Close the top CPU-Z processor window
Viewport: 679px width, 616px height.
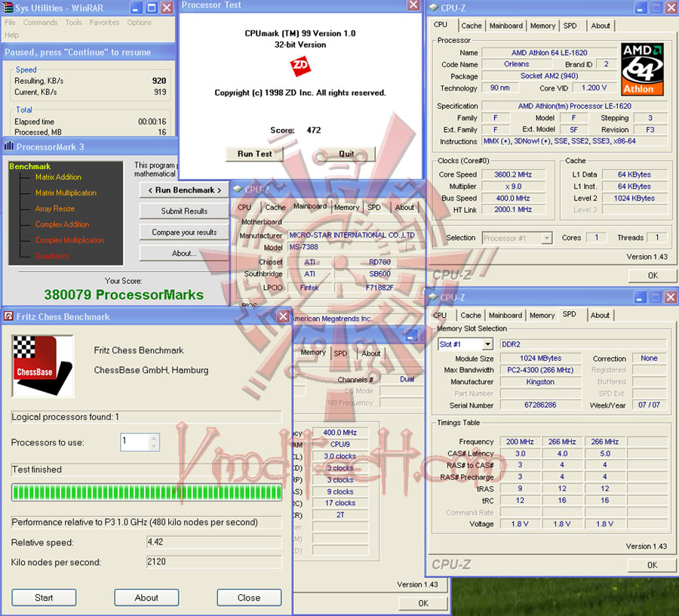point(671,8)
